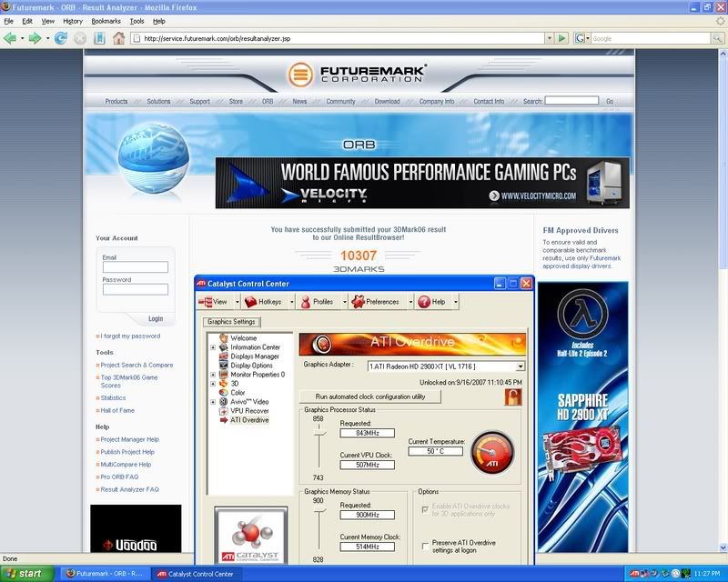Click the Graphics Processor clock slider handle

pyautogui.click(x=319, y=434)
